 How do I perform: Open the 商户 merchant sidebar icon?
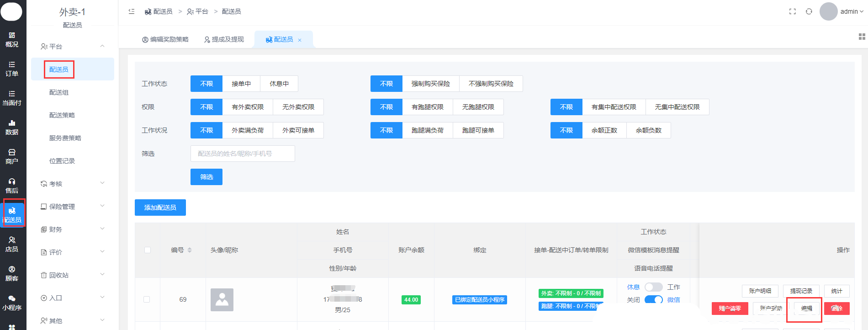pyautogui.click(x=12, y=157)
